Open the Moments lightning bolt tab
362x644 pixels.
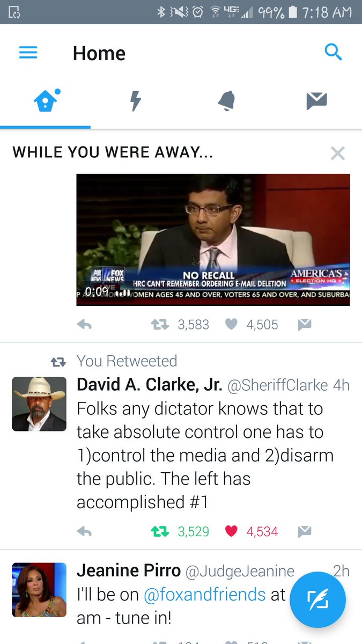click(x=136, y=101)
